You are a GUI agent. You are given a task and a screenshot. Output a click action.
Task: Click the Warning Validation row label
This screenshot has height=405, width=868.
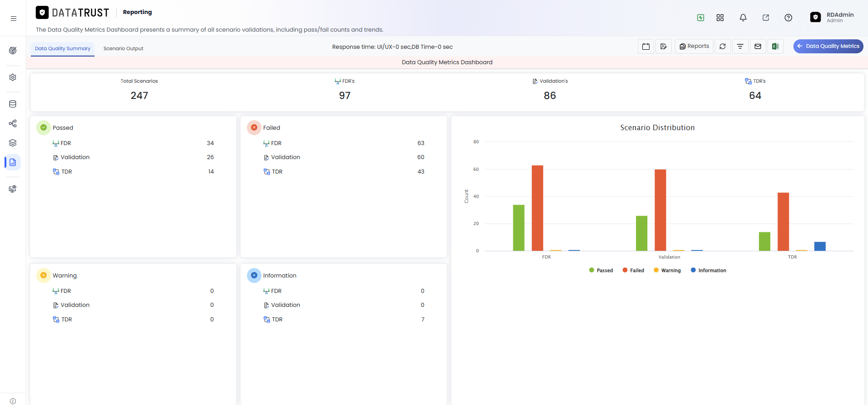(x=75, y=305)
